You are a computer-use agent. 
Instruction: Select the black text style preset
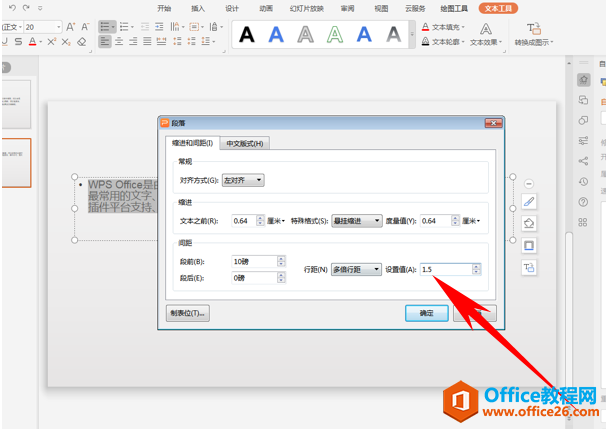pos(247,34)
